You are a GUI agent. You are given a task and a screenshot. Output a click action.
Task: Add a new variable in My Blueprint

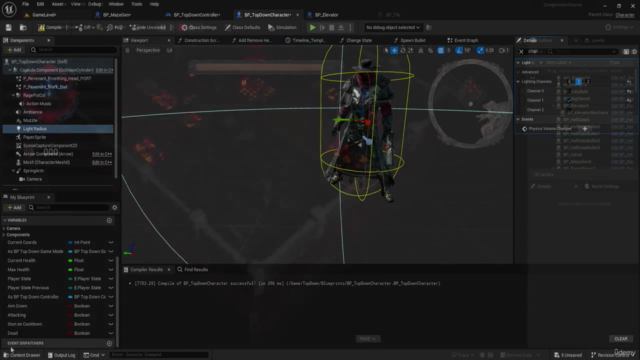pos(109,220)
